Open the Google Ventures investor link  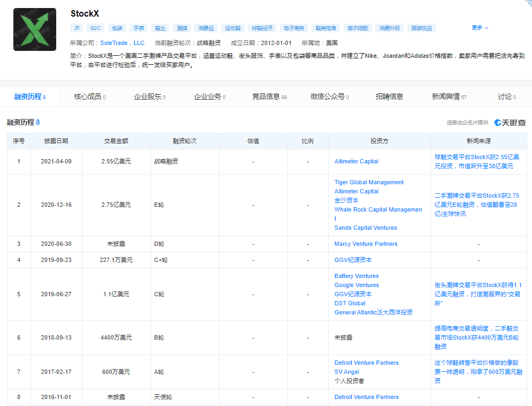pos(356,285)
